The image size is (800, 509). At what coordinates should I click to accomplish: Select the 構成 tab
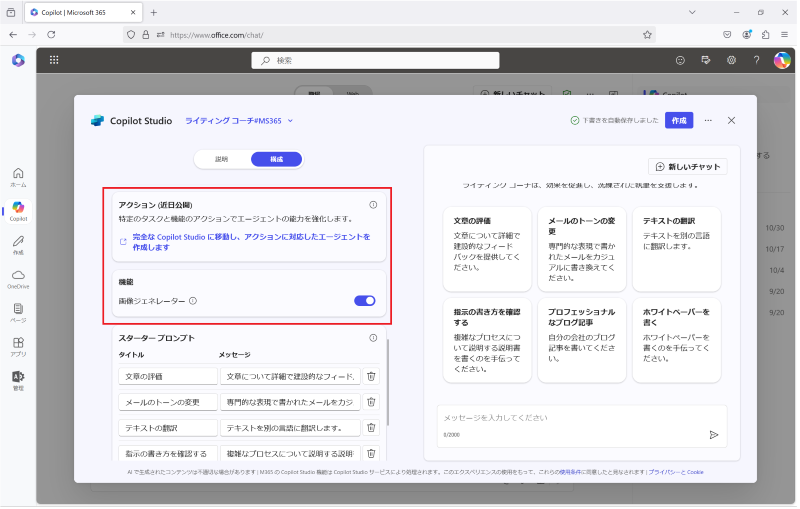[278, 160]
